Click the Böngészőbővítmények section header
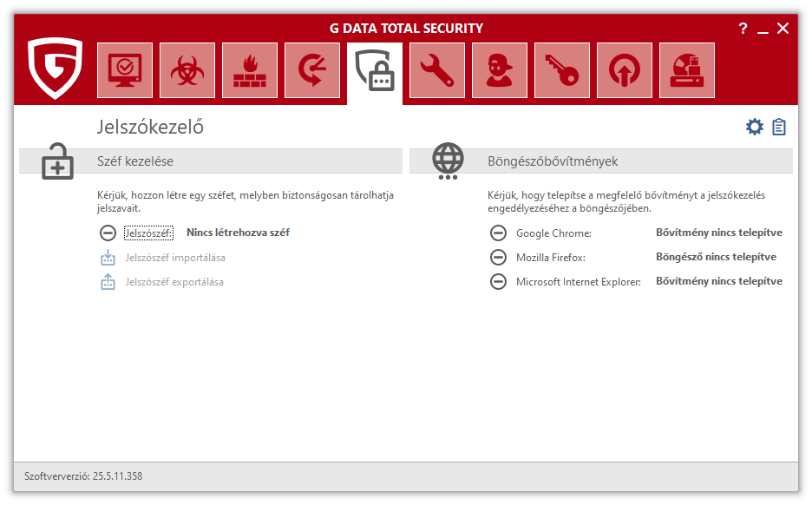 click(x=601, y=161)
